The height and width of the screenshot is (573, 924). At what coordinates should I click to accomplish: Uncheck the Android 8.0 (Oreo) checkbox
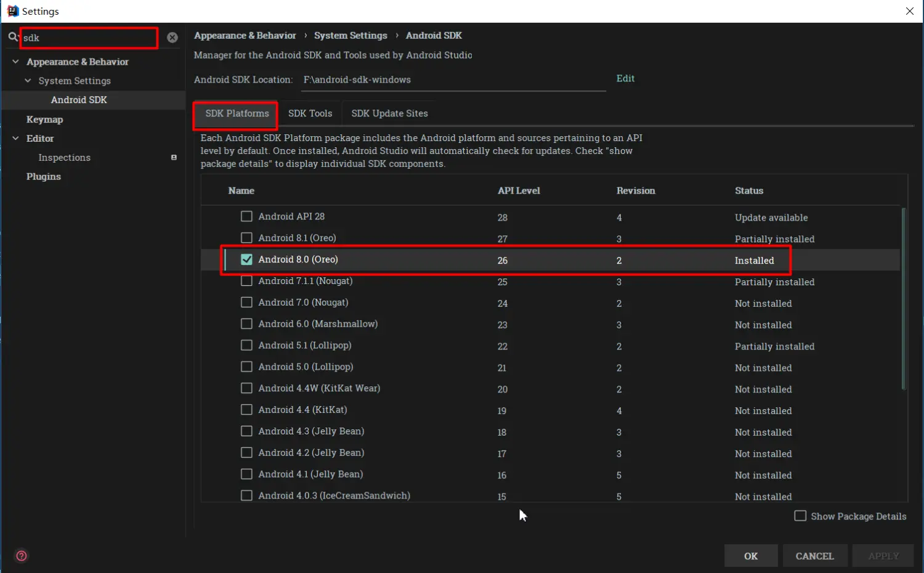[x=246, y=259]
